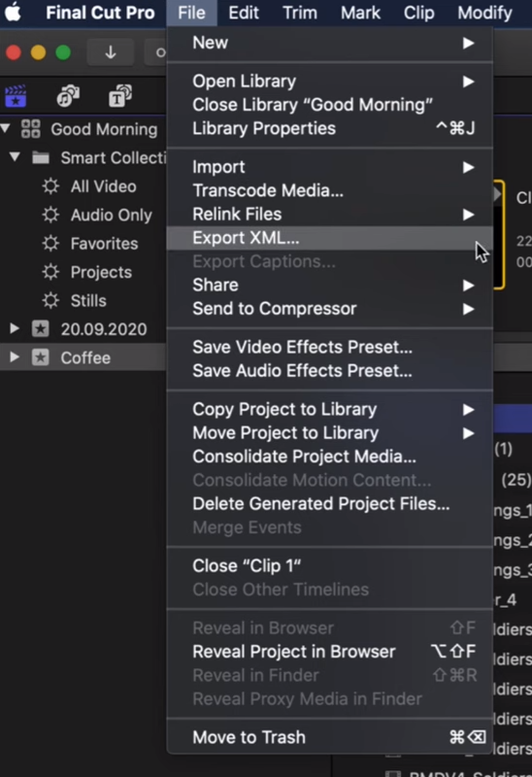Open the Share submenu
The image size is (532, 777).
pos(330,286)
